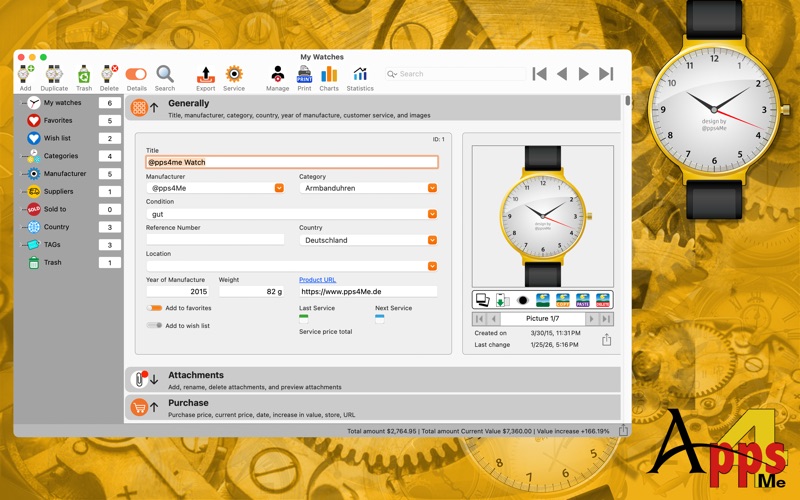Pick Next Service date with calendar icon
This screenshot has width=800, height=500.
coord(380,319)
